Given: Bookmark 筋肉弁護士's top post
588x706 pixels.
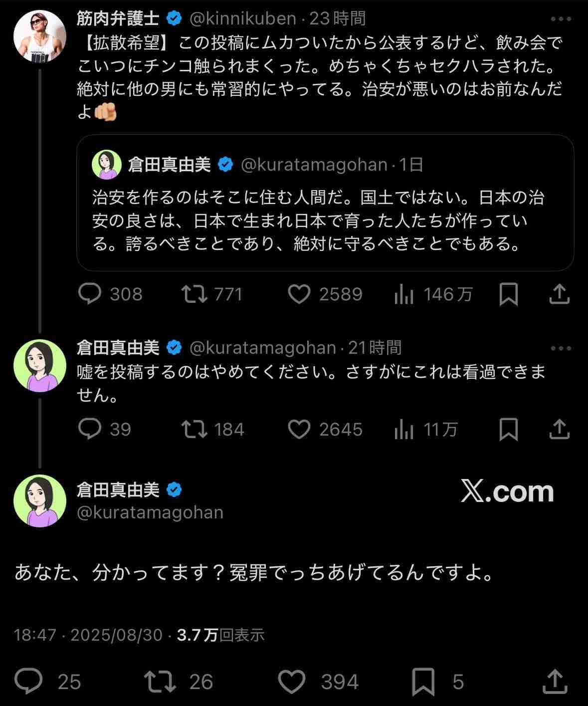Looking at the screenshot, I should (x=508, y=294).
